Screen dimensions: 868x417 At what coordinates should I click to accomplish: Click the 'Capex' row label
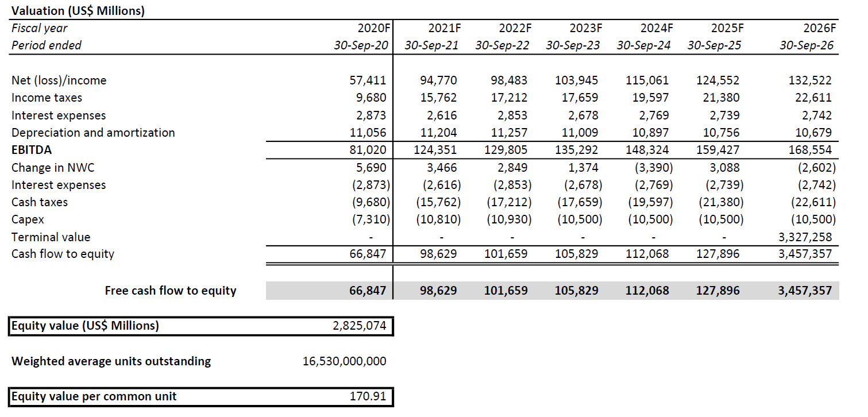tap(28, 219)
